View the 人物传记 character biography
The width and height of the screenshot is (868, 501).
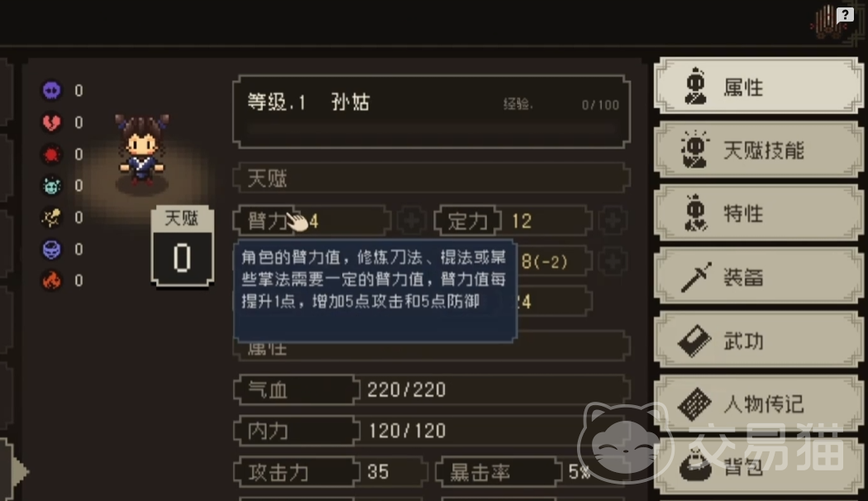(x=758, y=403)
